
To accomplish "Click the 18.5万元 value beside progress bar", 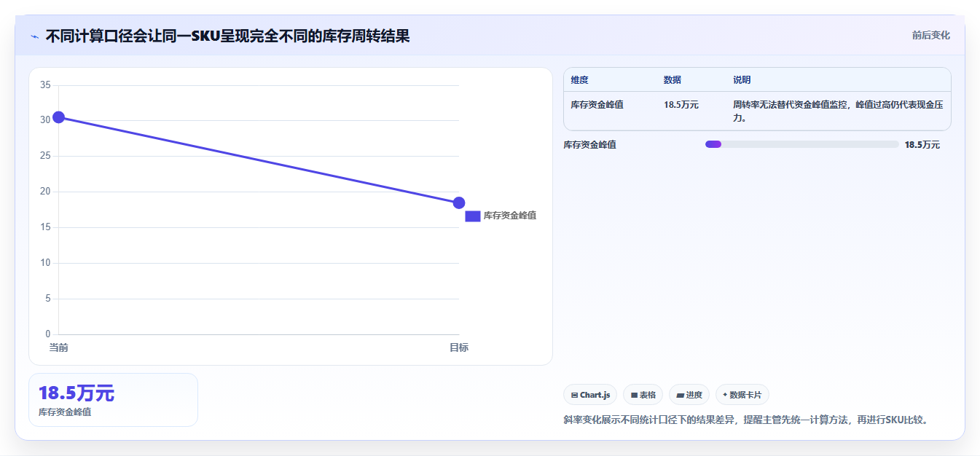I will pyautogui.click(x=922, y=145).
